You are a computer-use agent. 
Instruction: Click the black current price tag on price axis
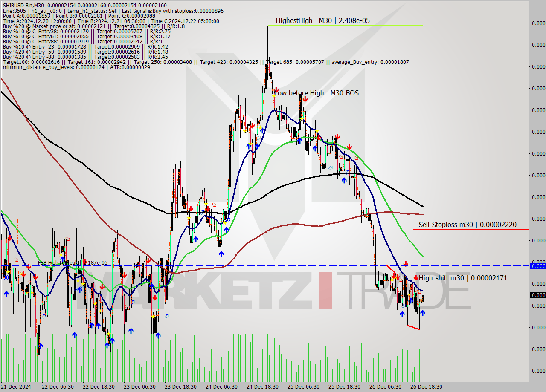coord(537,295)
